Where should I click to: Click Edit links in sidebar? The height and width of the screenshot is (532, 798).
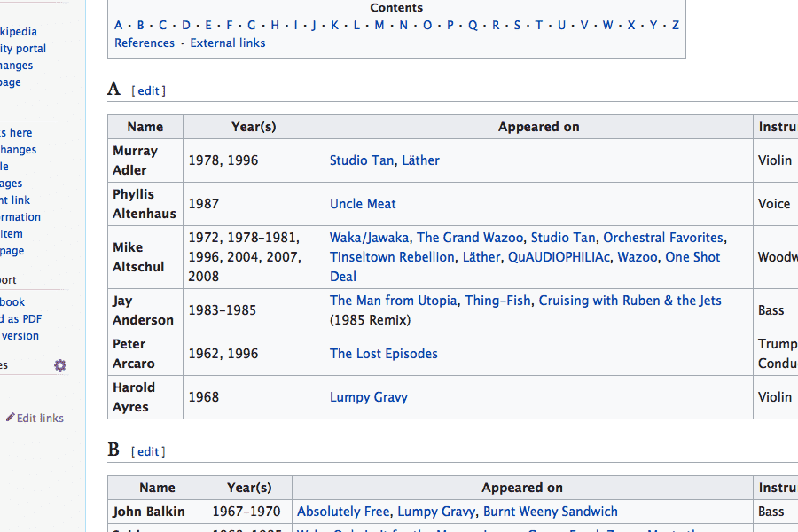click(x=40, y=418)
